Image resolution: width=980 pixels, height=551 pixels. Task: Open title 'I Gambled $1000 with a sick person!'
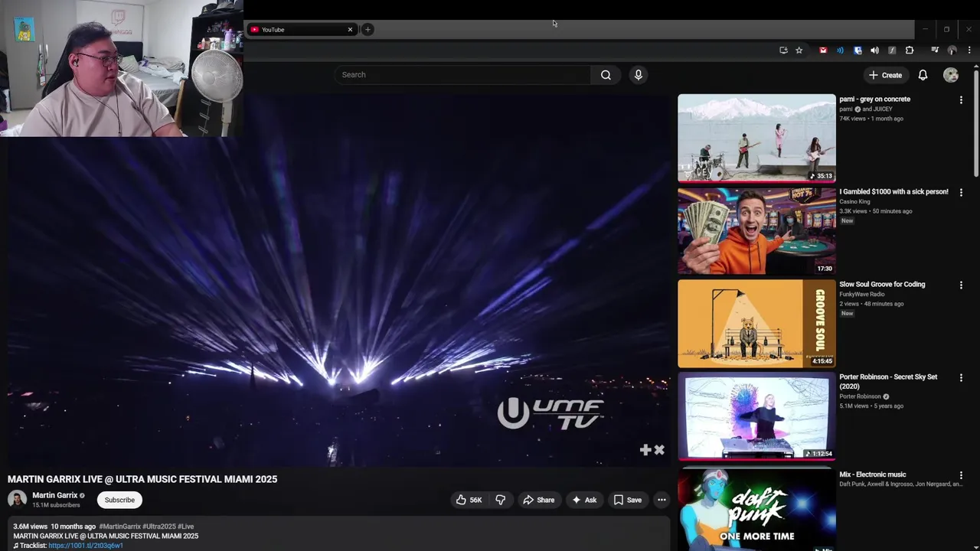point(893,192)
